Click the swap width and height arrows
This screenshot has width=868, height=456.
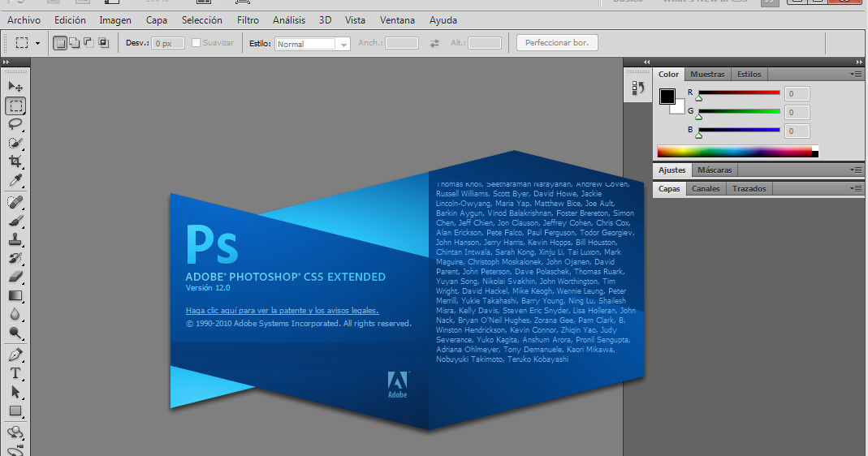point(434,43)
